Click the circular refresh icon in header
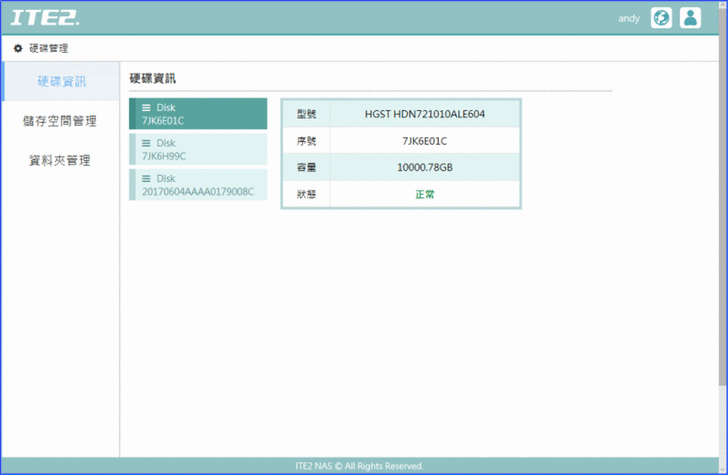This screenshot has height=475, width=728. (x=661, y=18)
